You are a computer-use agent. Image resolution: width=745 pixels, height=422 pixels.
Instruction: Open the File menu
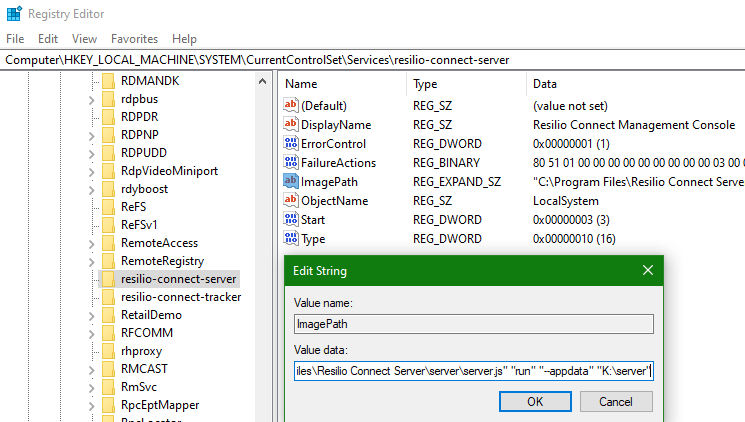pos(15,38)
